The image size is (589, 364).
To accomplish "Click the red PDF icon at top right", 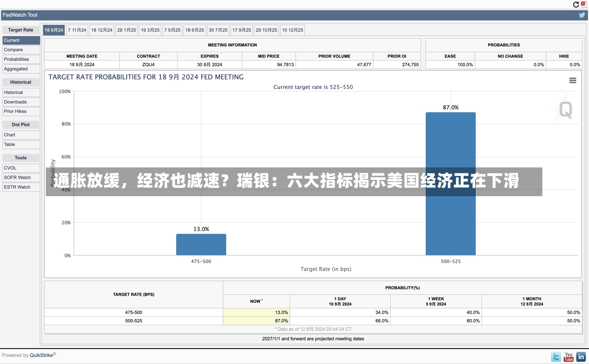I will pyautogui.click(x=584, y=4).
